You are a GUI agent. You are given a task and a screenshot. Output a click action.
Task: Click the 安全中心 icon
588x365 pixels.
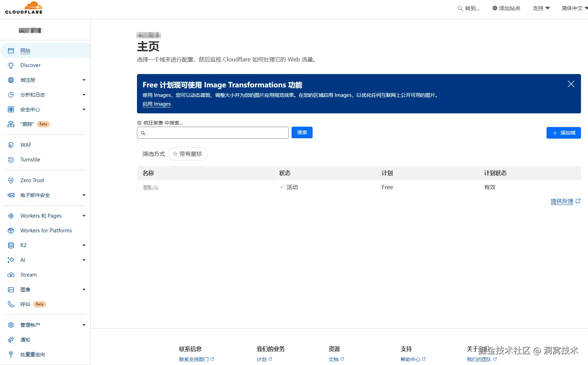pyautogui.click(x=11, y=109)
